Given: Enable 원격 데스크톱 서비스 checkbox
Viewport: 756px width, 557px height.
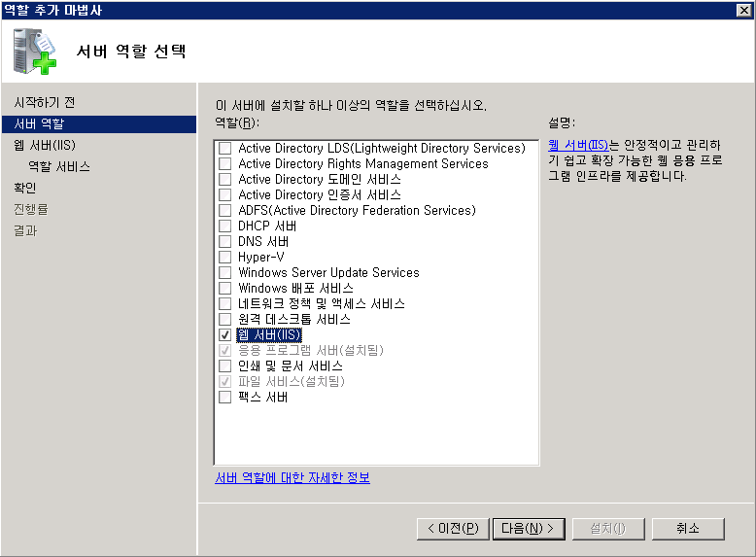Looking at the screenshot, I should coord(224,319).
